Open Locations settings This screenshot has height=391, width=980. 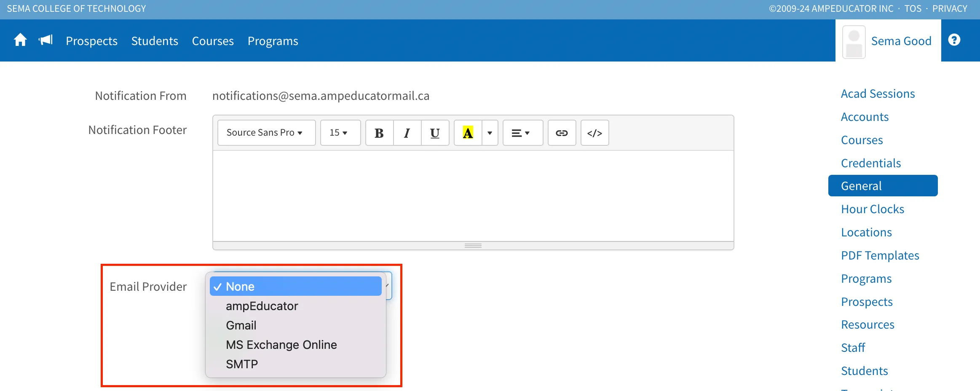pos(866,232)
